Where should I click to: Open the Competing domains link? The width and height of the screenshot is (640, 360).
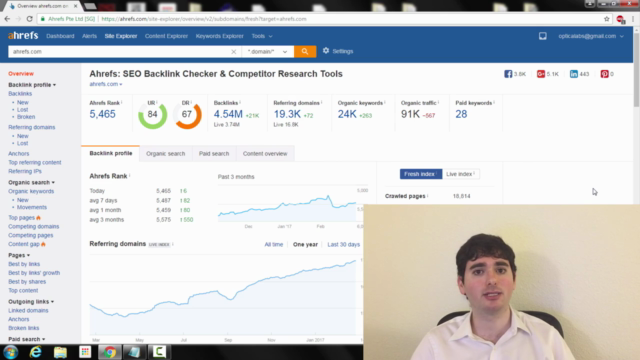tap(33, 227)
